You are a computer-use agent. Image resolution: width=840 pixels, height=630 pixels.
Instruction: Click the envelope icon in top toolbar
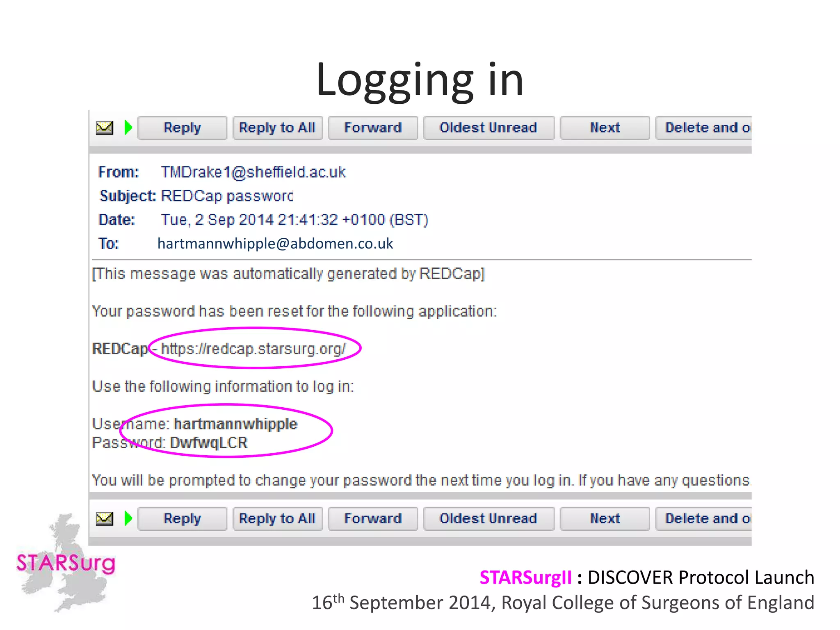(x=105, y=128)
